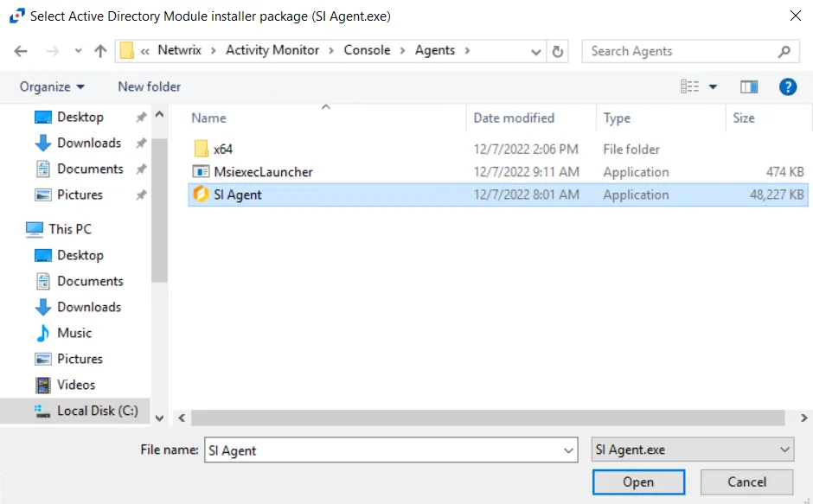813x504 pixels.
Task: Sort by Date modified column
Action: tap(514, 118)
